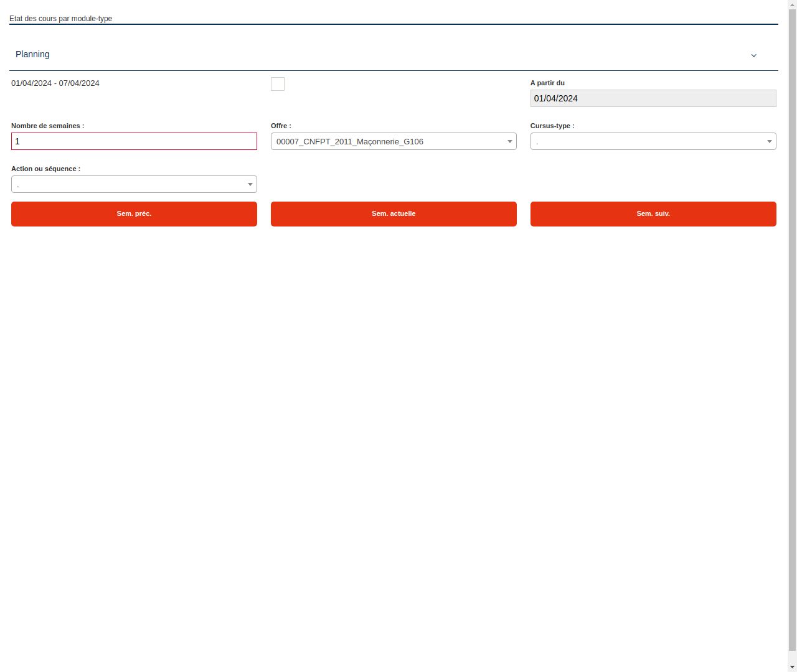Click the Cursus-type dropdown arrow icon
This screenshot has width=797, height=672.
tap(768, 141)
